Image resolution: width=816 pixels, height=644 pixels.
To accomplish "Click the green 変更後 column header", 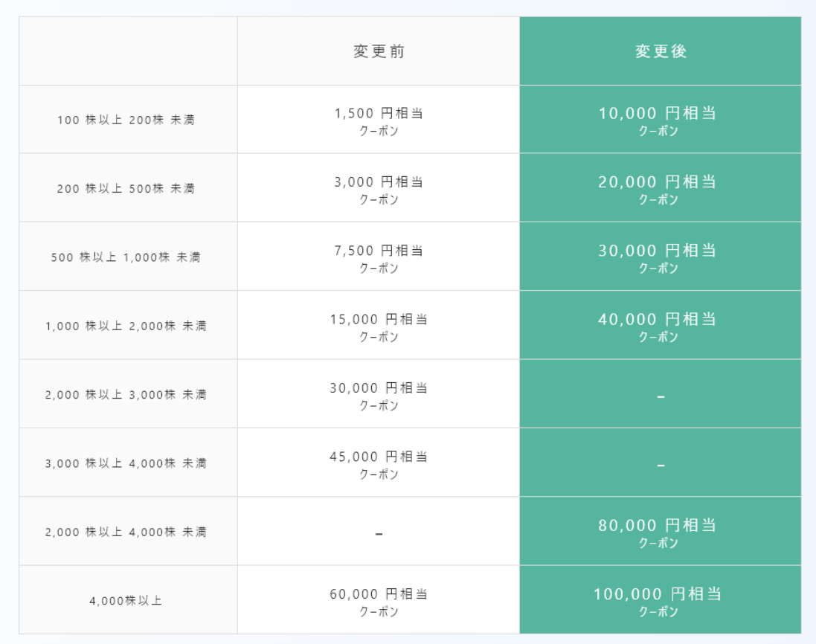I will click(x=661, y=51).
